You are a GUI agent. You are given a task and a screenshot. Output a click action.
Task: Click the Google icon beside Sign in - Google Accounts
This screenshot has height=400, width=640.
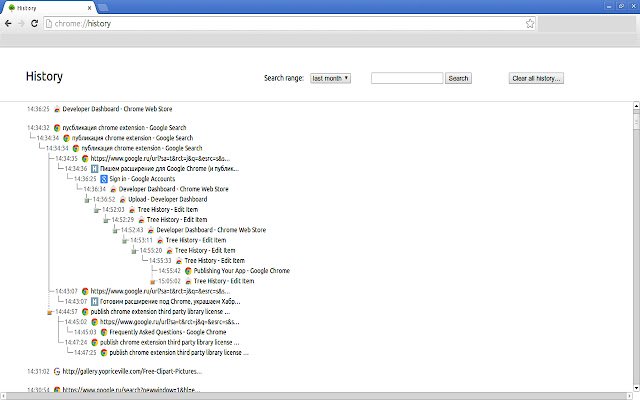[x=104, y=179]
